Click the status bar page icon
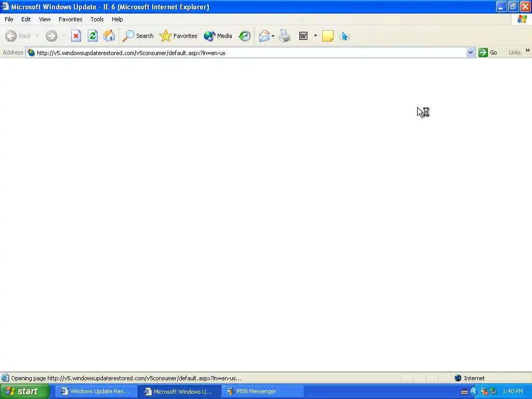Image resolution: width=532 pixels, height=399 pixels. tap(5, 378)
